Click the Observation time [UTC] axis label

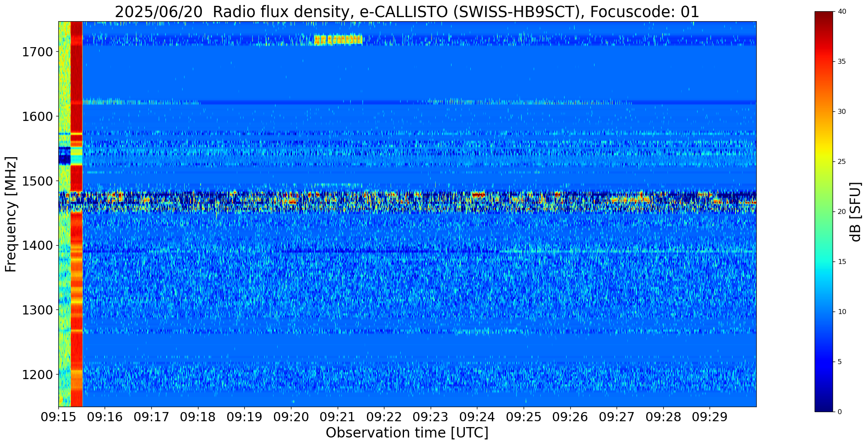click(x=407, y=433)
